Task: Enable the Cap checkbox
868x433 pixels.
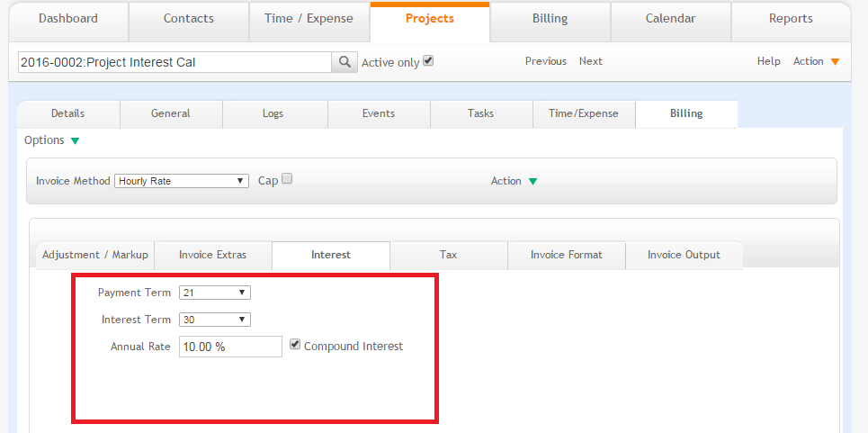Action: [x=288, y=179]
